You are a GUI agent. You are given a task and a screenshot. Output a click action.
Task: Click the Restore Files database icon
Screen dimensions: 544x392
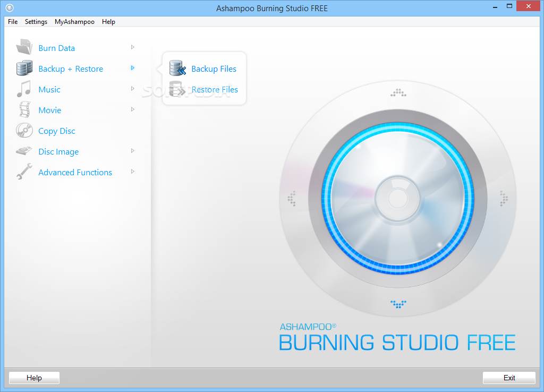point(177,89)
